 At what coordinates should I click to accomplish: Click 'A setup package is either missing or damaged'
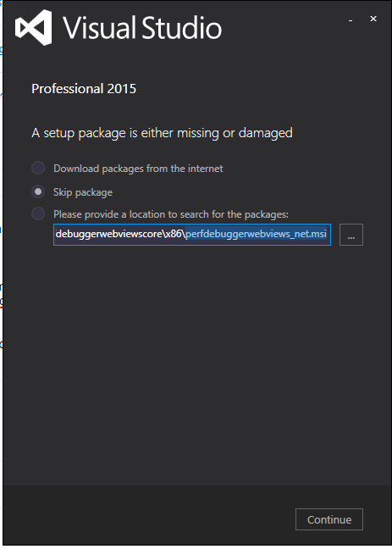(x=162, y=133)
